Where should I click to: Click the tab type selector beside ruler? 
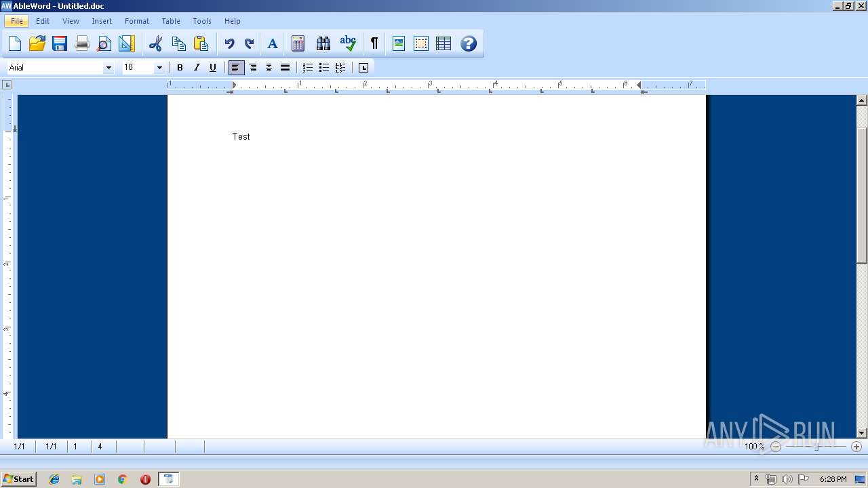point(7,85)
